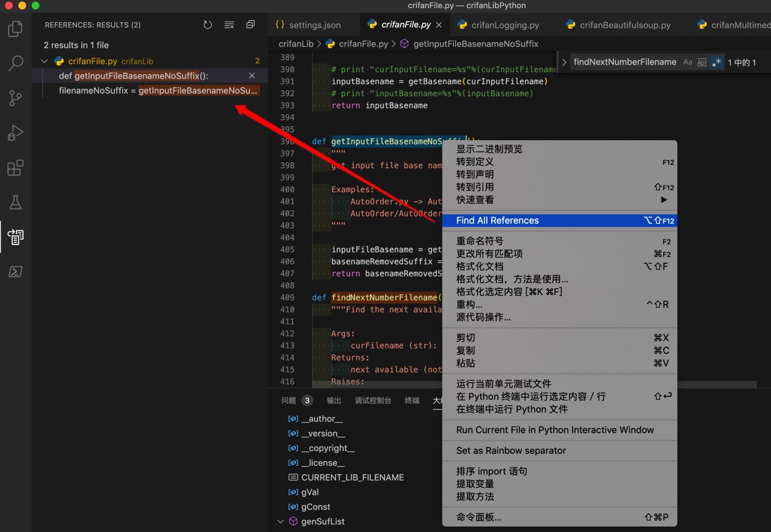
Task: Click crifanLib in the breadcrumb
Action: pyautogui.click(x=296, y=43)
